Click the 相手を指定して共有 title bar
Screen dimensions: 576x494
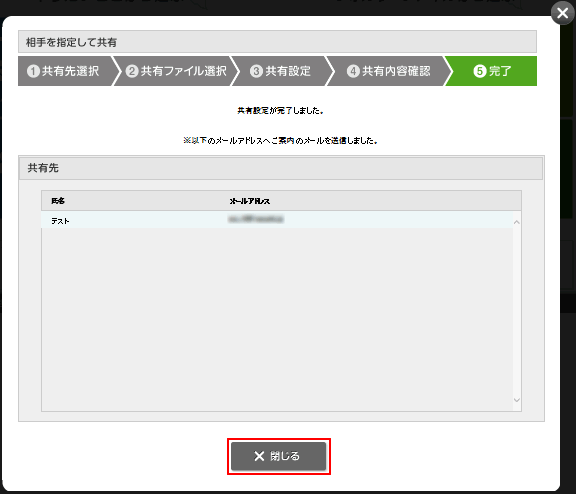pyautogui.click(x=277, y=42)
